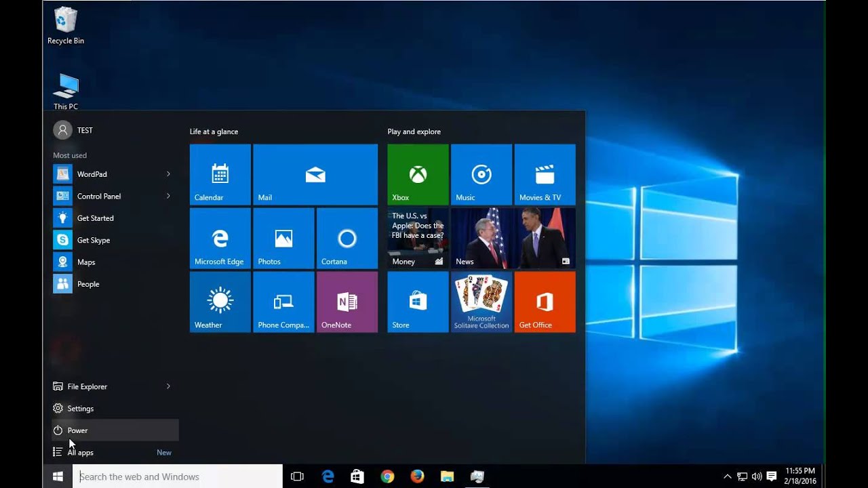
Task: Open the Cortana tile
Action: click(x=347, y=238)
